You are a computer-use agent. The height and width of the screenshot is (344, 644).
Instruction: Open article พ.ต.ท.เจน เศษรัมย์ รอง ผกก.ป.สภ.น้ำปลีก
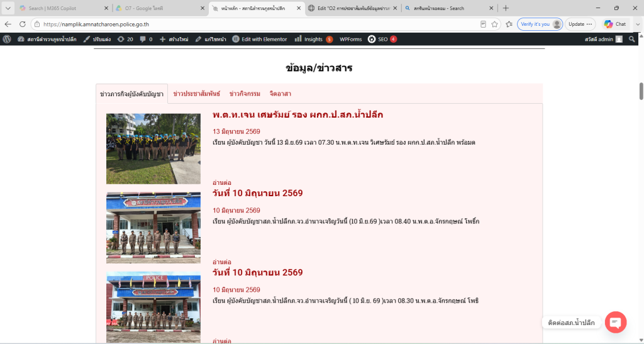pos(297,115)
